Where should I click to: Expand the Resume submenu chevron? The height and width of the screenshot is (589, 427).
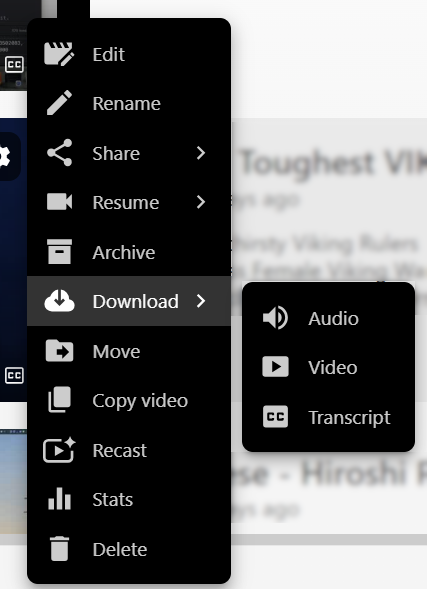click(x=201, y=202)
